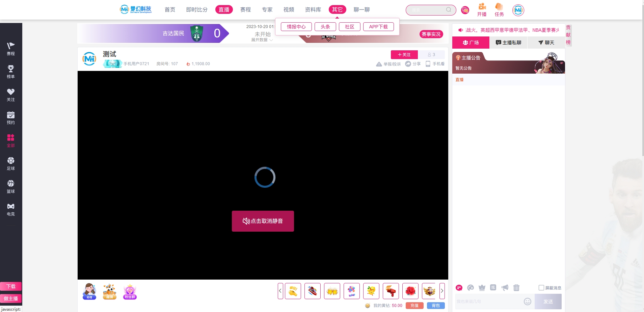
Task: Click 点击取消静音 to unmute video
Action: (263, 221)
